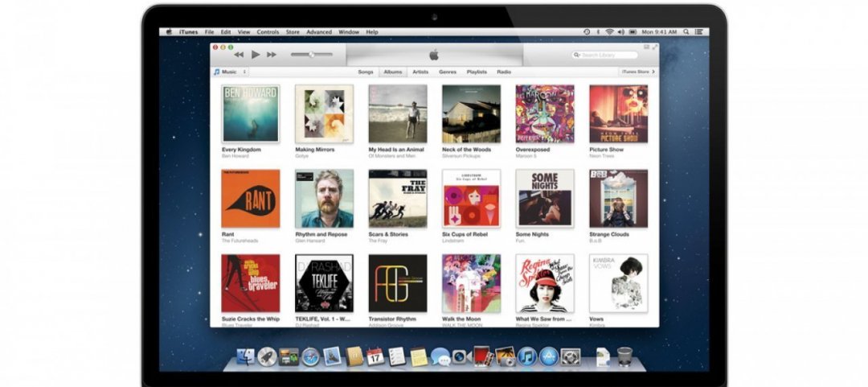Switch to the Albums tab
This screenshot has width=868, height=387.
pos(393,72)
